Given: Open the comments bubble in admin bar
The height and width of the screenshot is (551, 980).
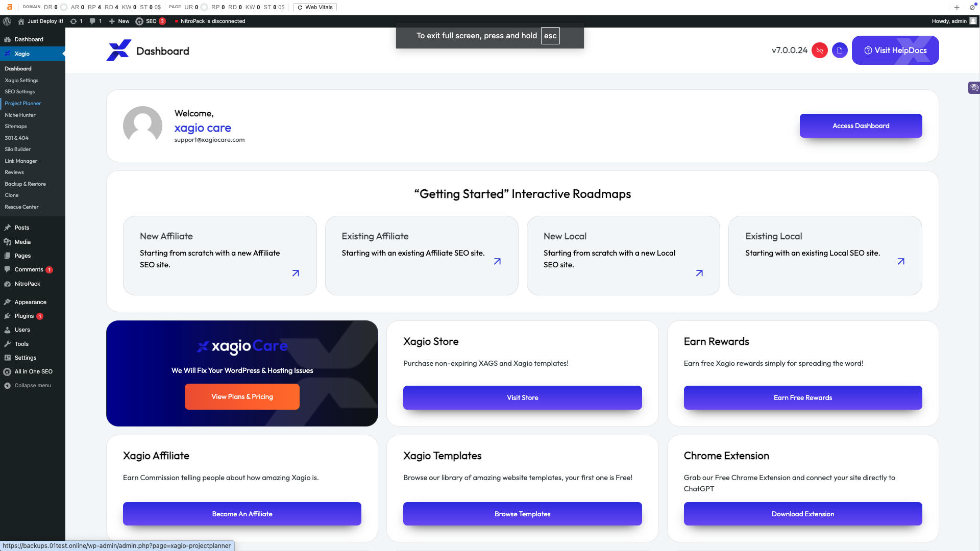Looking at the screenshot, I should click(95, 21).
